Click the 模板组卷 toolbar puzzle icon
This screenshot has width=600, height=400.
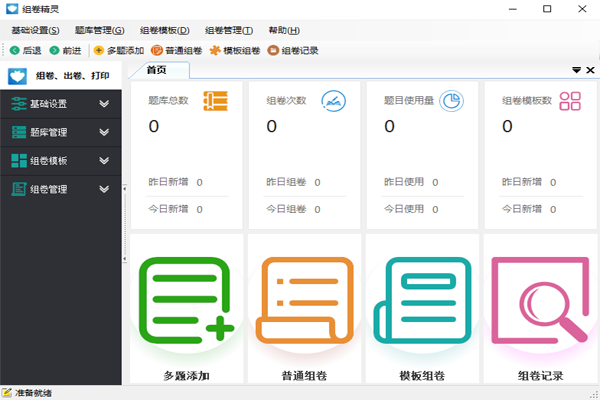(215, 51)
